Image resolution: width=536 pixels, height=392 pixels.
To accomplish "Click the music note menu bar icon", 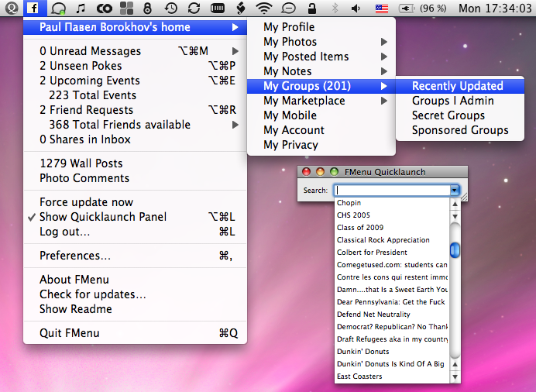I will pyautogui.click(x=81, y=8).
